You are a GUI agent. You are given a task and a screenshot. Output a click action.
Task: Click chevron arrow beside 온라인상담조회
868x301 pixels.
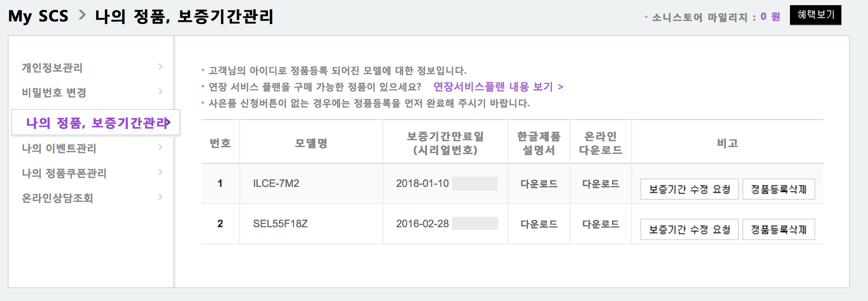[x=160, y=197]
